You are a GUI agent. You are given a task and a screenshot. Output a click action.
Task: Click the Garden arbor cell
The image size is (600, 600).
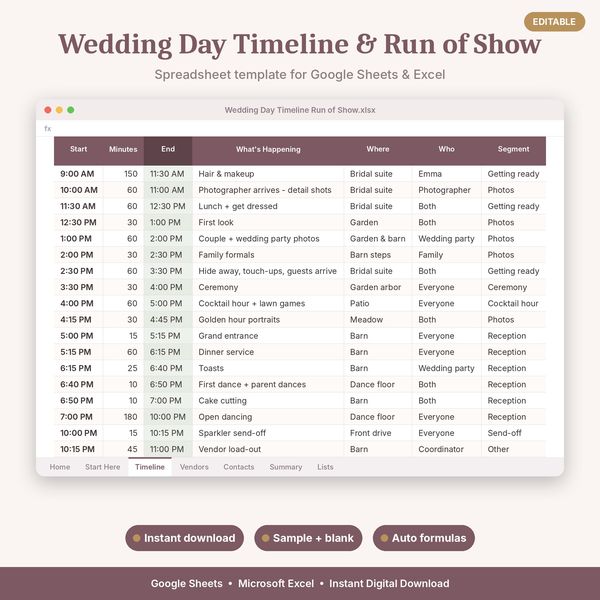click(x=378, y=287)
